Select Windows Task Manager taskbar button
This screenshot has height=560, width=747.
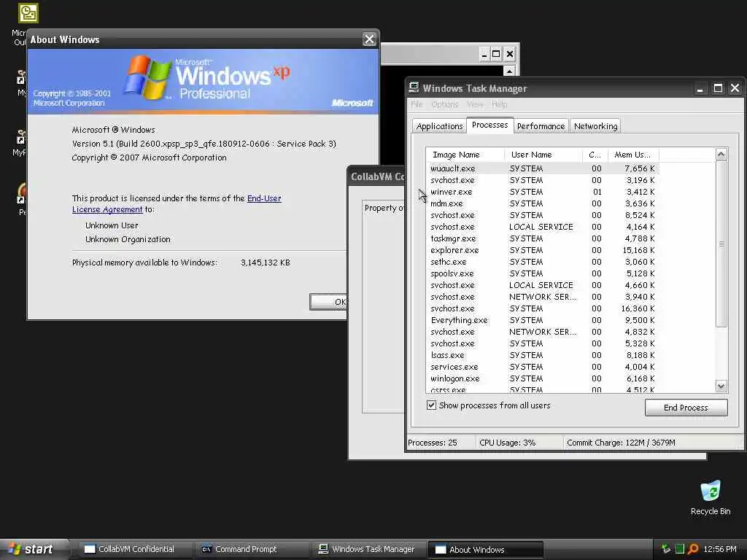368,549
